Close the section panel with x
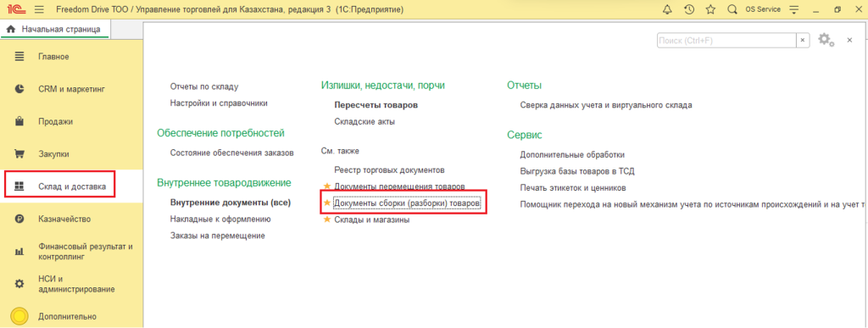 (849, 41)
